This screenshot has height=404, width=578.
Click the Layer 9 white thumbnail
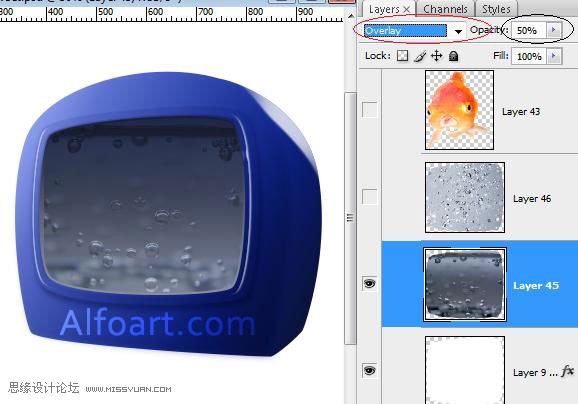pyautogui.click(x=465, y=370)
